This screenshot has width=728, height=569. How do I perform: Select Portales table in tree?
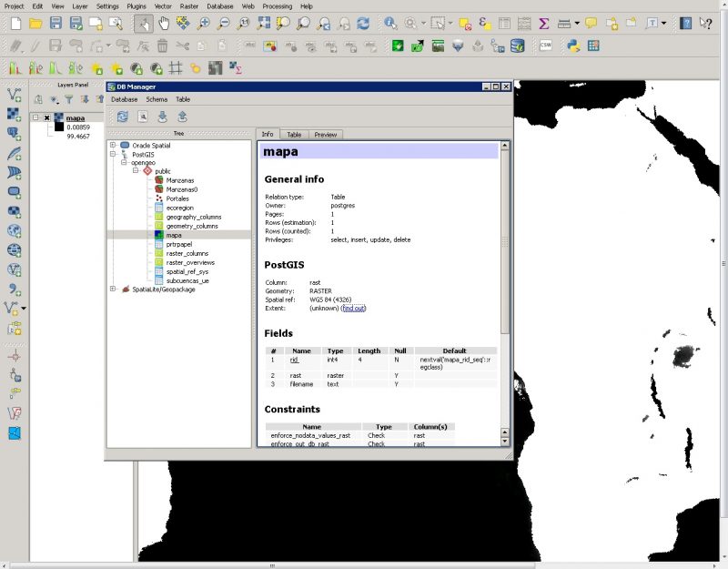[x=177, y=198]
